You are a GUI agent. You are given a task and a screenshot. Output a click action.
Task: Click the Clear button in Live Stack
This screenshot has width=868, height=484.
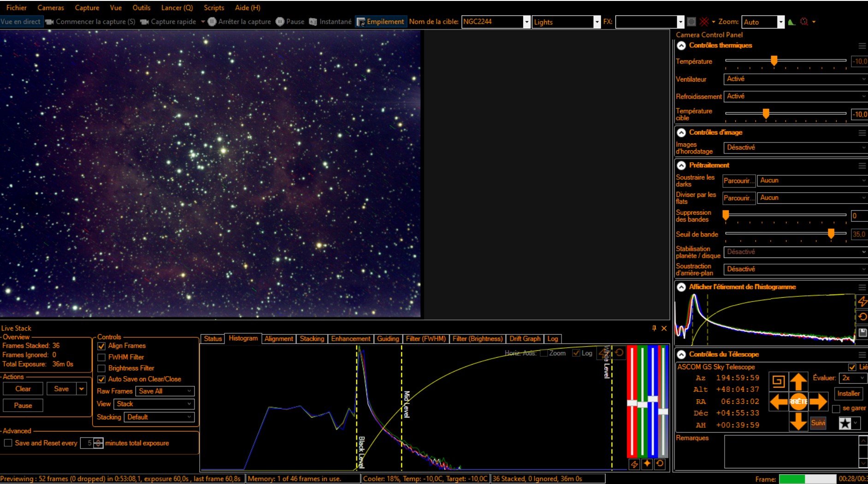click(x=23, y=389)
